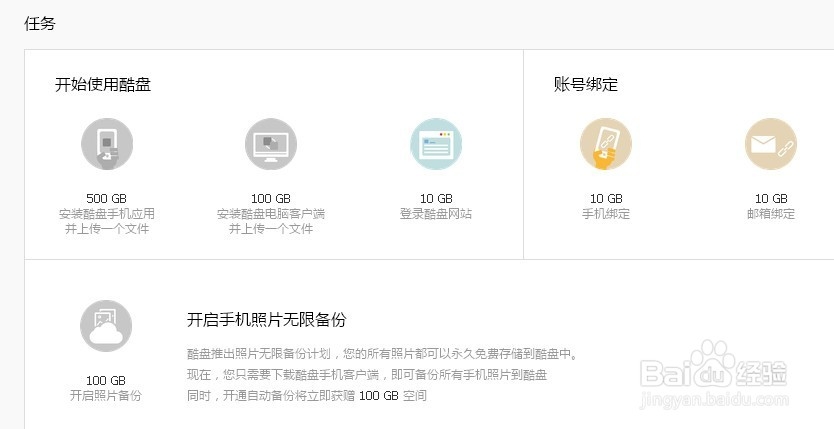Image resolution: width=834 pixels, height=429 pixels.
Task: Open the 手机绑定 label
Action: coord(606,214)
